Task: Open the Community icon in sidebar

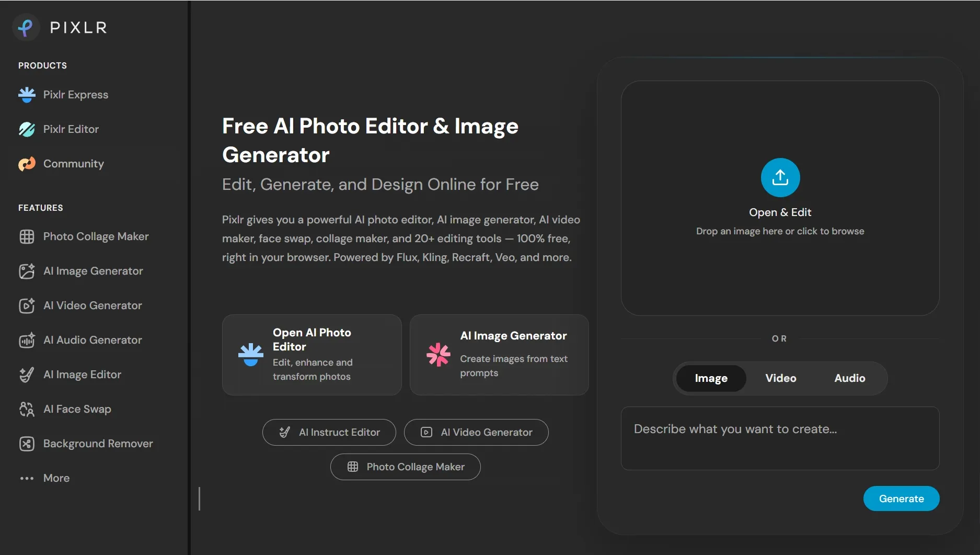Action: click(x=27, y=164)
